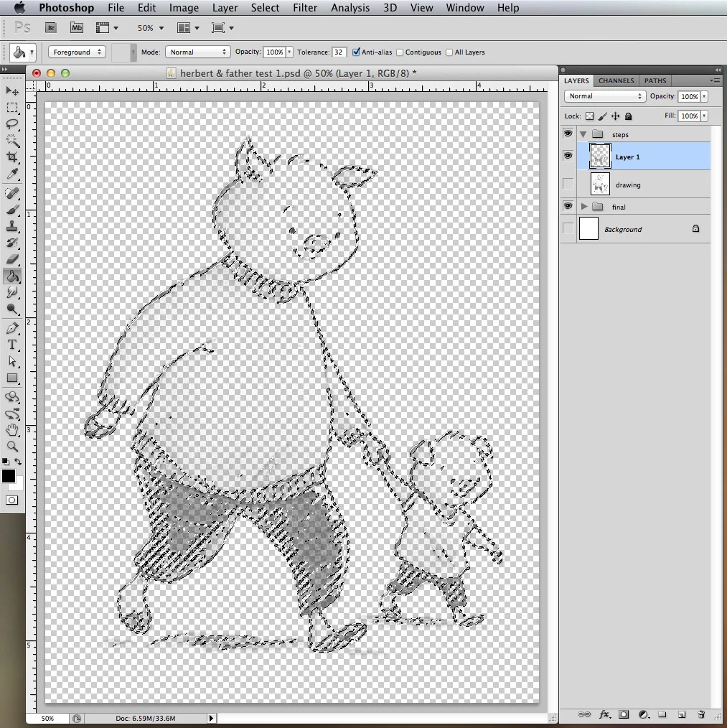Select the Move tool
Image resolution: width=727 pixels, height=728 pixels.
12,90
